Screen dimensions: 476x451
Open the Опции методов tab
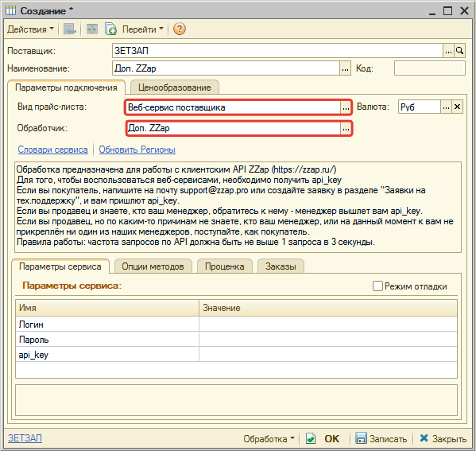pos(153,266)
